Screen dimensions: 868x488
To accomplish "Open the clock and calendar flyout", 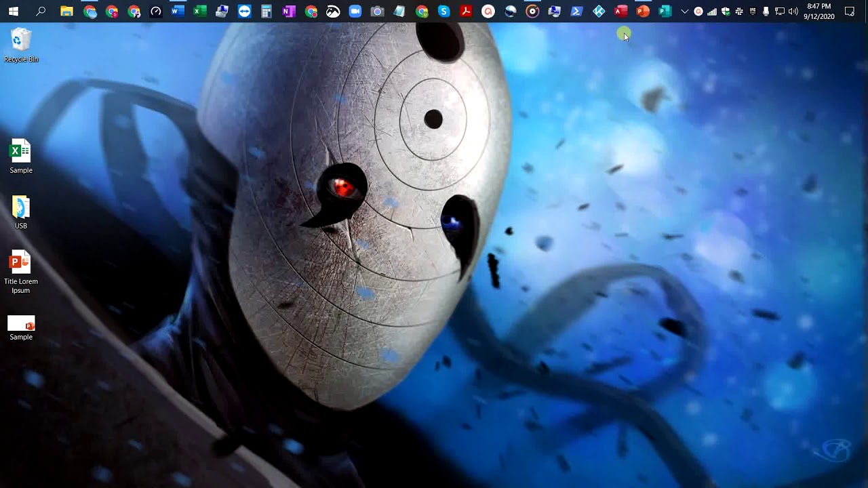I will [819, 12].
